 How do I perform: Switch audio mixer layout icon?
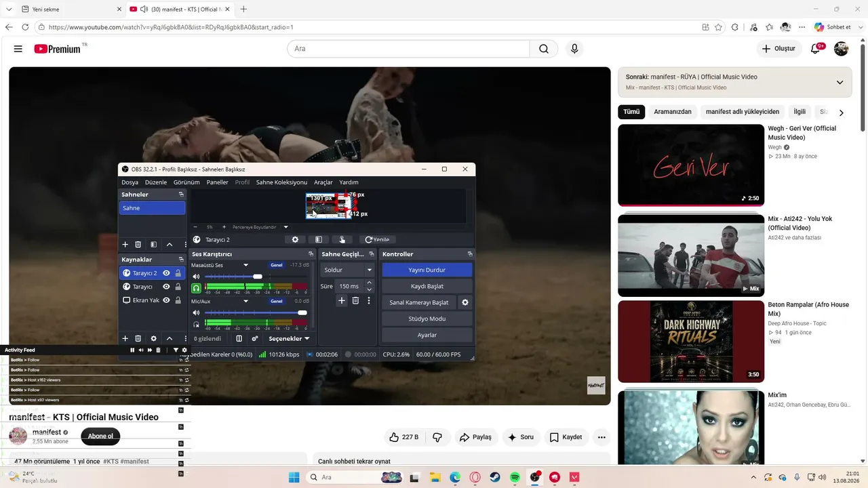point(239,338)
